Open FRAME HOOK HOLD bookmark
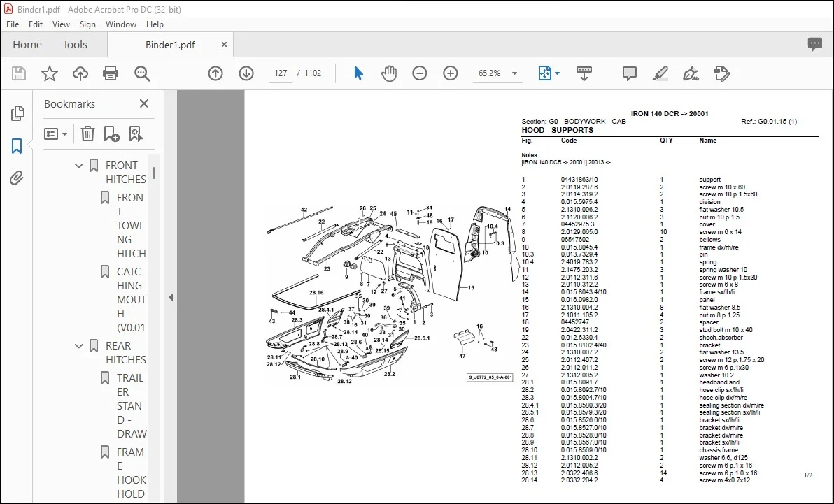 coord(131,473)
